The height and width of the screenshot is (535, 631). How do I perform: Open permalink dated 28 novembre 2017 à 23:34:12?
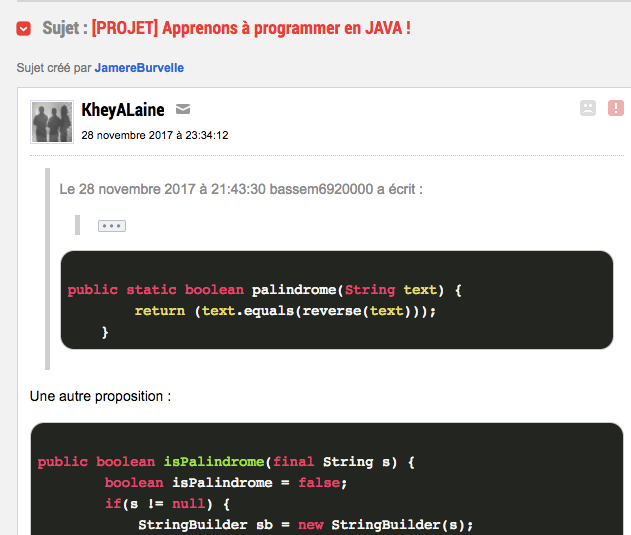(155, 135)
